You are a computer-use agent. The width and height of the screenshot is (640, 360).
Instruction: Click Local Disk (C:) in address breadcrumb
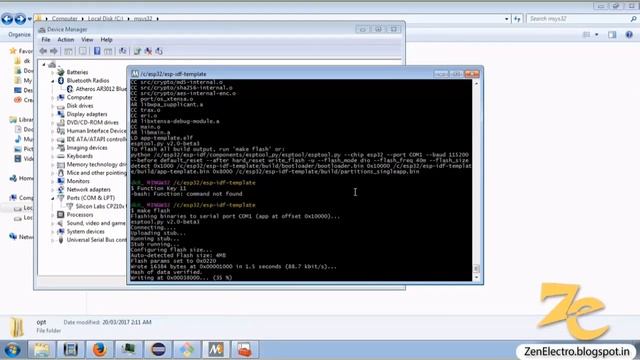[105, 19]
